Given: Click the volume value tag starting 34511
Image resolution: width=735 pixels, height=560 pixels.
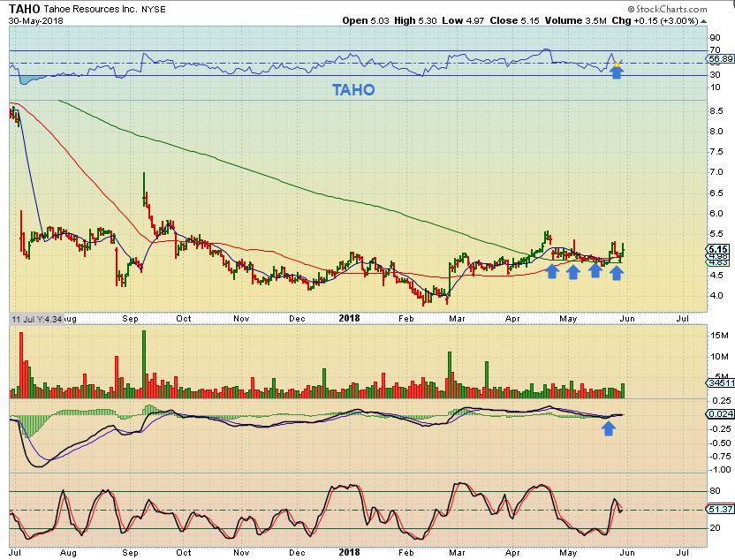Looking at the screenshot, I should pyautogui.click(x=721, y=382).
